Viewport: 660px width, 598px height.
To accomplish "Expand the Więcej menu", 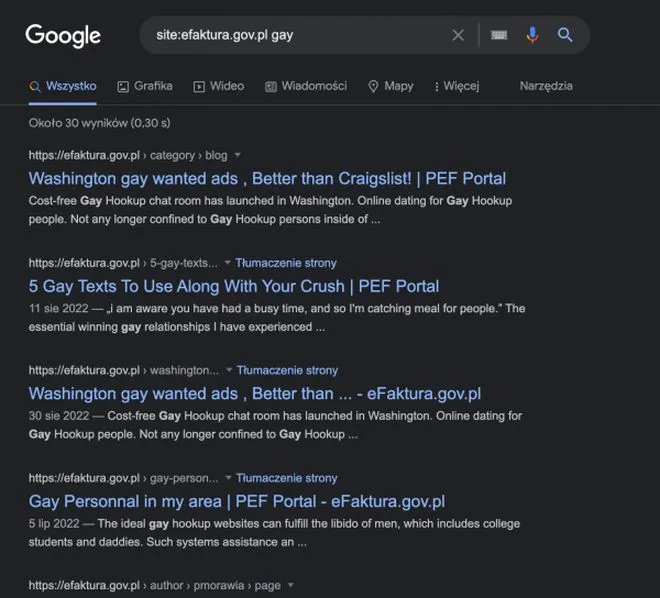I will (457, 86).
